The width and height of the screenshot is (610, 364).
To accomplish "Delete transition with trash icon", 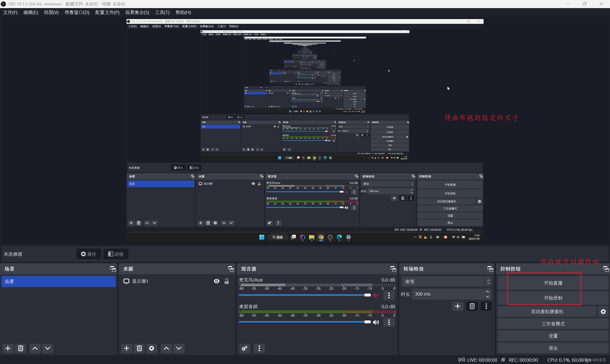I will click(x=472, y=306).
